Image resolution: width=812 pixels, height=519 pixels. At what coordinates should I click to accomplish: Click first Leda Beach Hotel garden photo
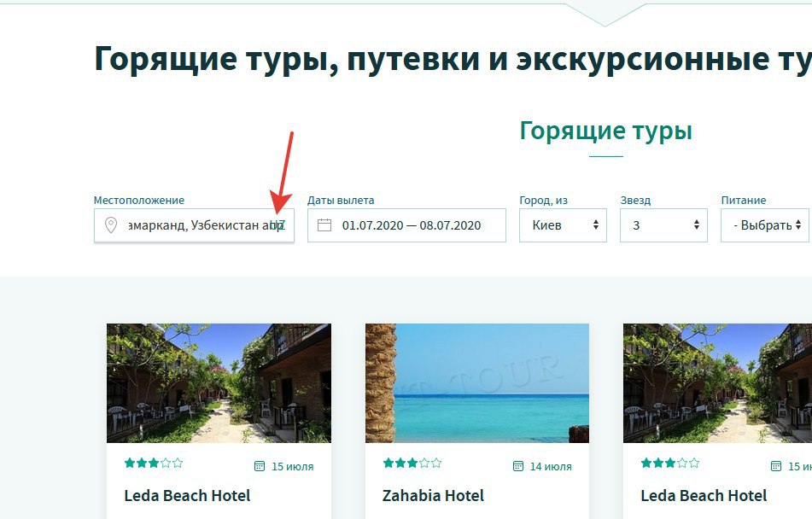tap(219, 383)
